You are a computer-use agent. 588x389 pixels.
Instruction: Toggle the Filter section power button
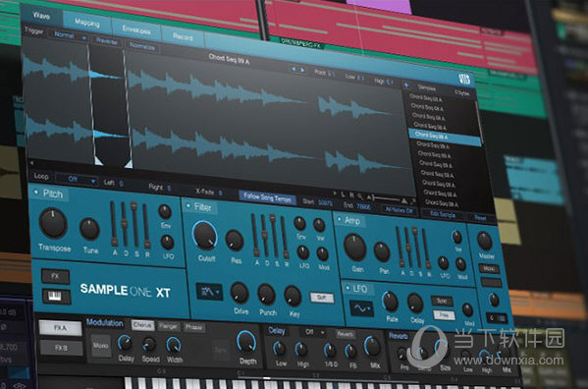point(188,205)
